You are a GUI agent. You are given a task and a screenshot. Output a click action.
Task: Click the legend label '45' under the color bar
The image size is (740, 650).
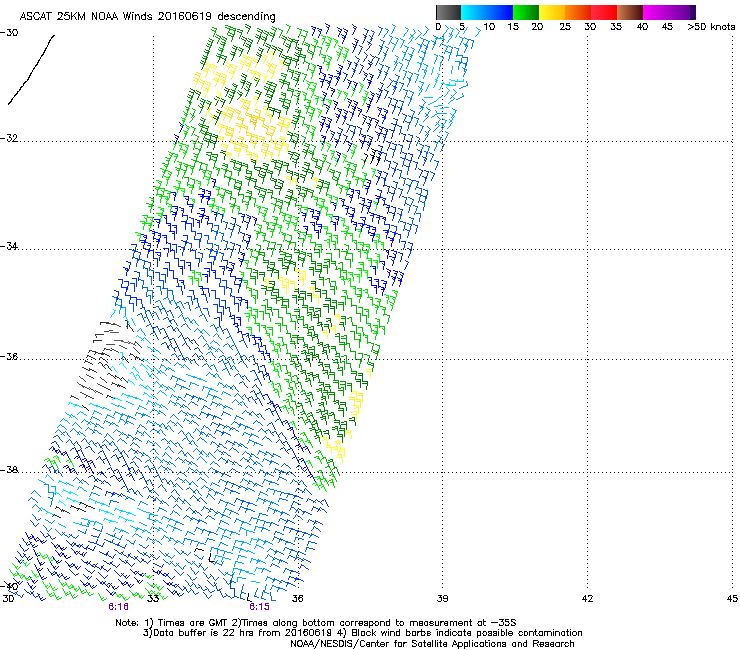(x=667, y=27)
